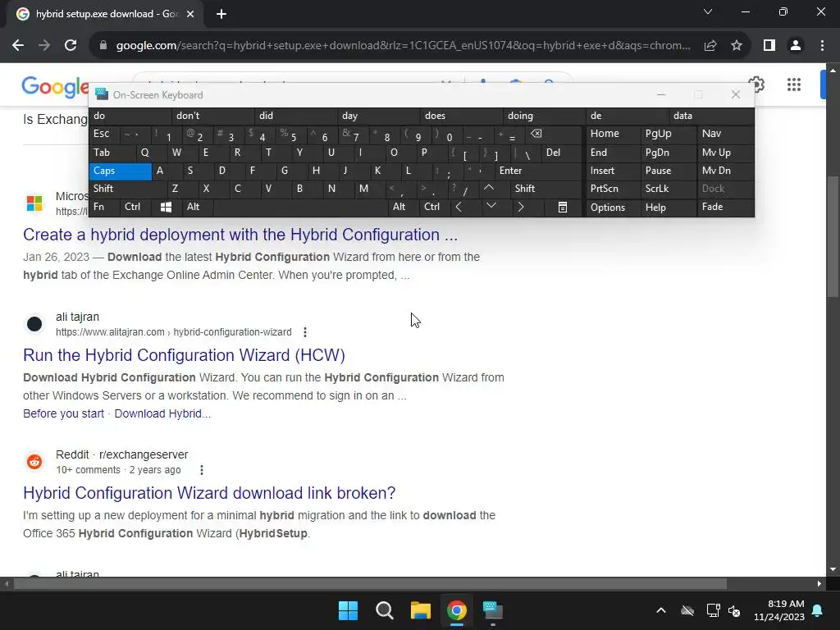Open Create a hybrid deployment result
This screenshot has width=840, height=630.
pos(240,235)
